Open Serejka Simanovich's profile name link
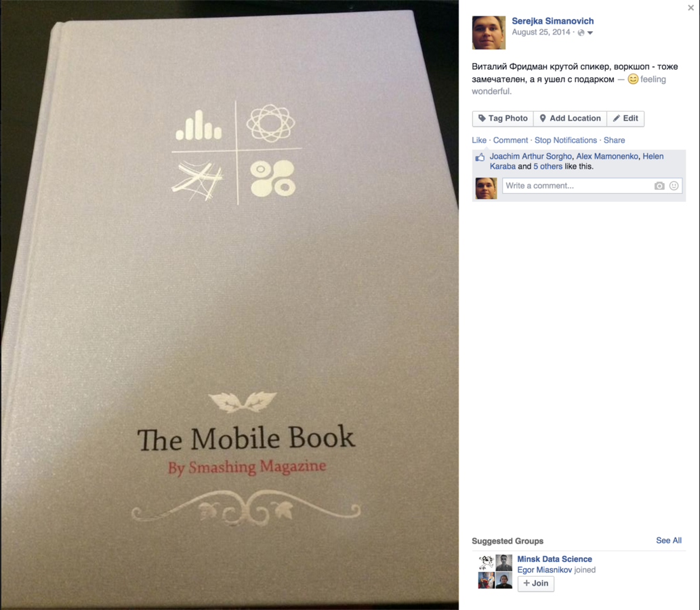700x610 pixels. [x=553, y=21]
